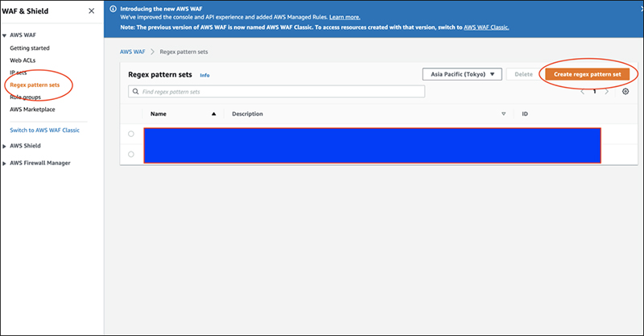Open AWS Marketplace in the sidebar

(x=33, y=109)
